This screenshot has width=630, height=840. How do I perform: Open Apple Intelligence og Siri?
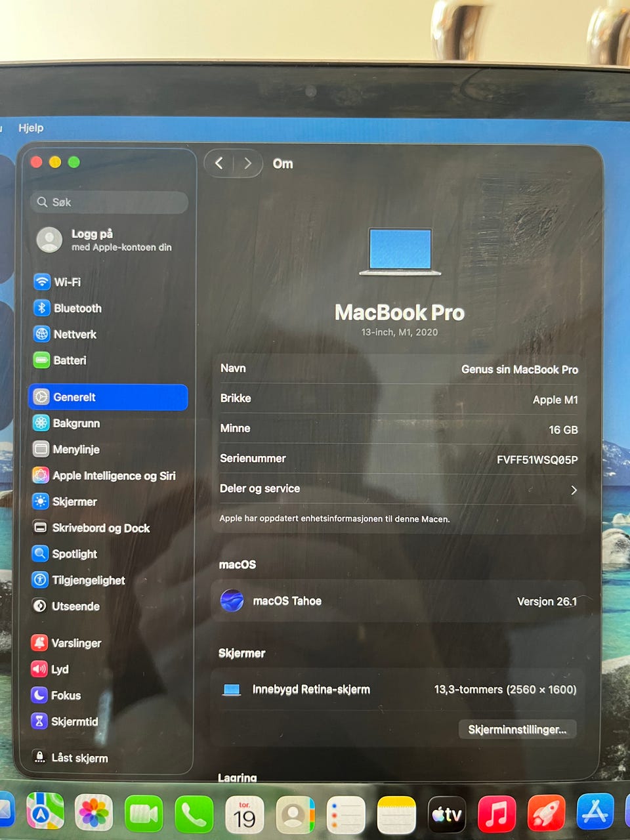point(104,475)
